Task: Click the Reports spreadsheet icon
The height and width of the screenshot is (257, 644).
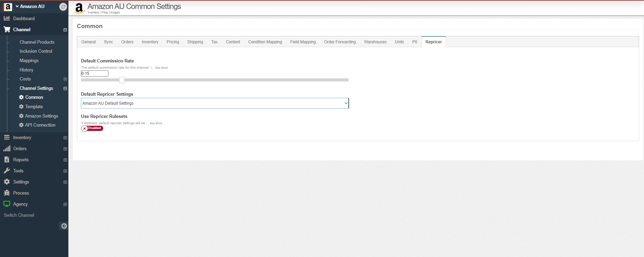Action: [x=7, y=160]
